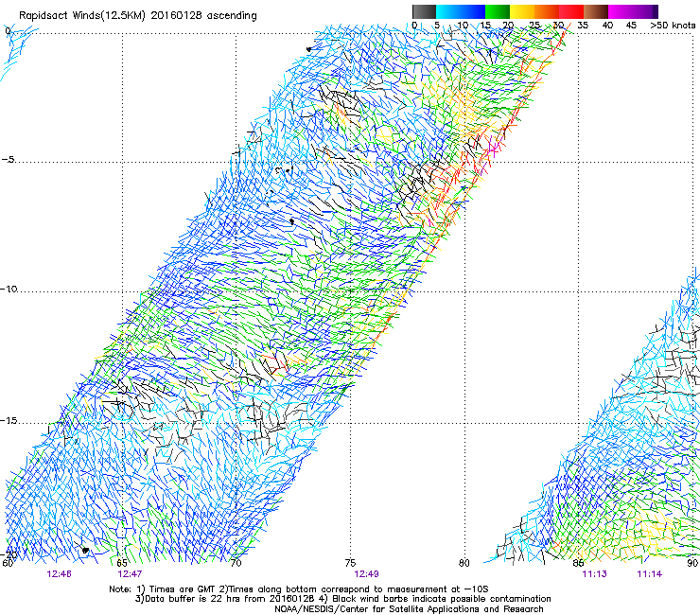Click the '35' legend scale label
700x615 pixels.
click(x=583, y=26)
